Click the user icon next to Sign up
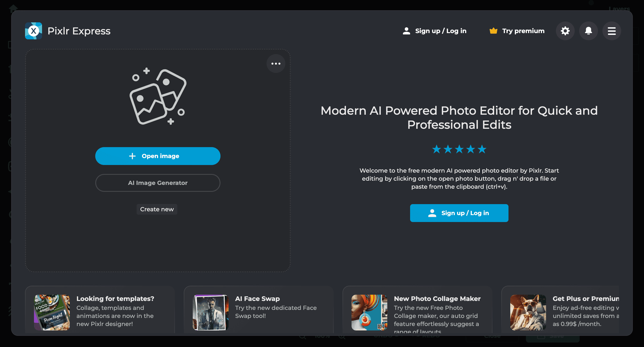Screen dimensions: 644x347 coord(407,31)
